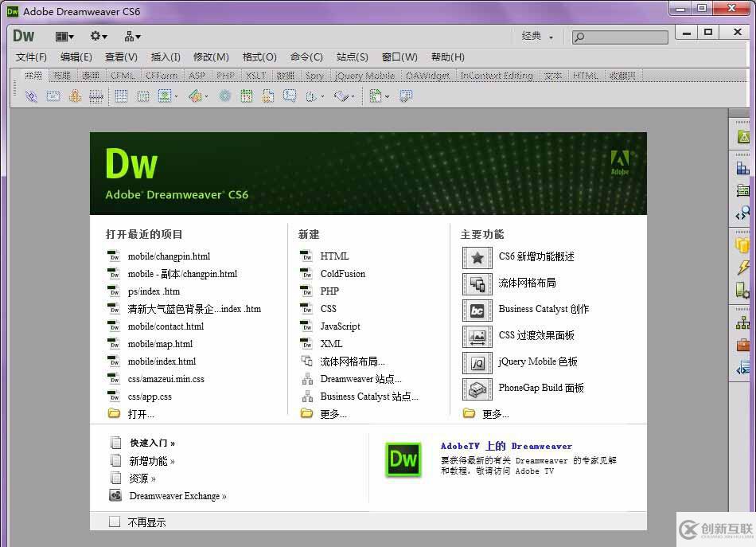
Task: Open the Site management dropdown
Action: [x=132, y=36]
